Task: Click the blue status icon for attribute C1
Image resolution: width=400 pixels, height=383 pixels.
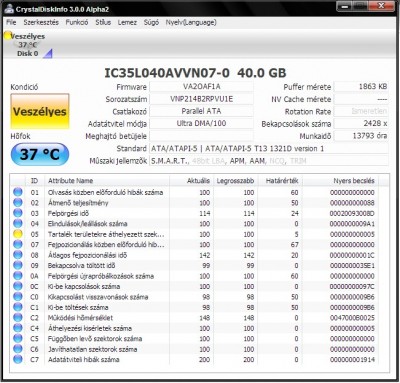Action: point(18,307)
